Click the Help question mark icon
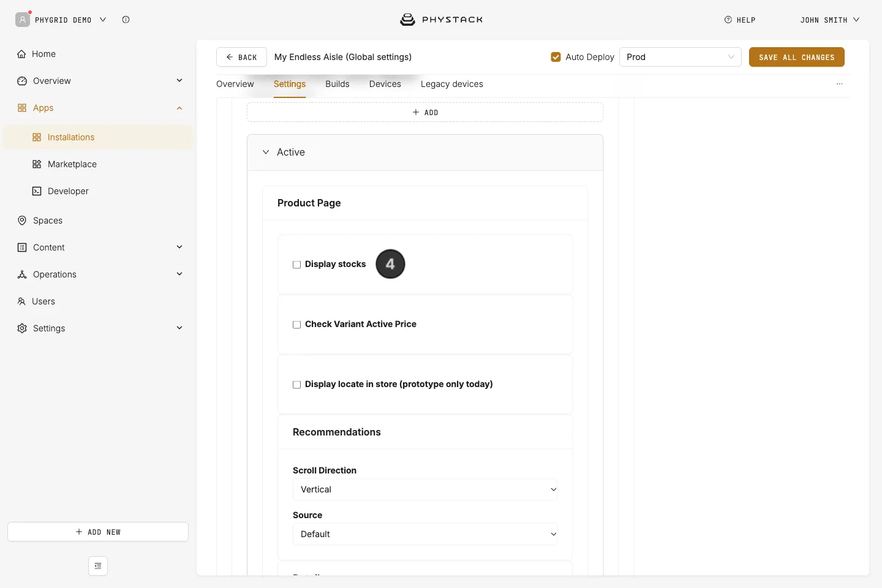 [728, 20]
